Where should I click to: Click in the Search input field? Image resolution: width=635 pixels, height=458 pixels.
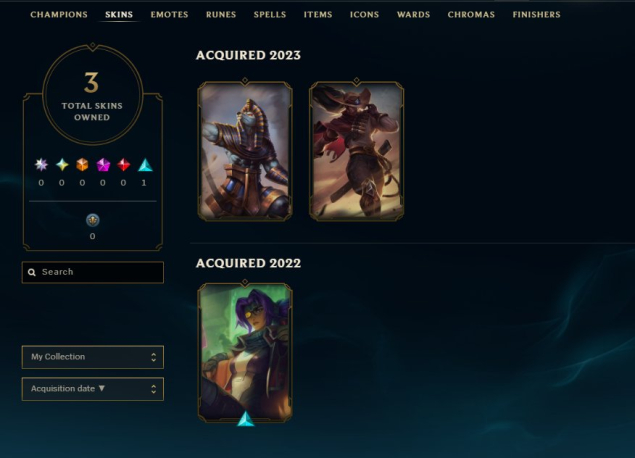[x=93, y=272]
